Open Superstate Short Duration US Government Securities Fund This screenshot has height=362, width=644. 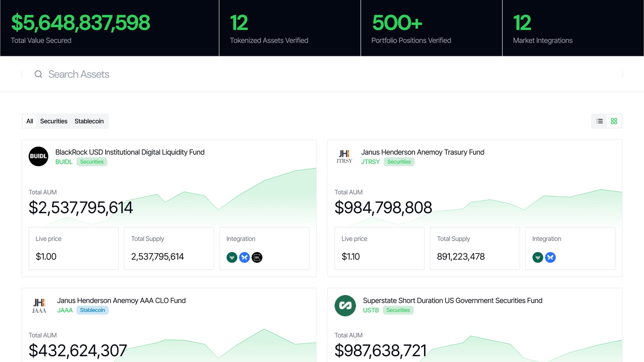click(x=452, y=301)
